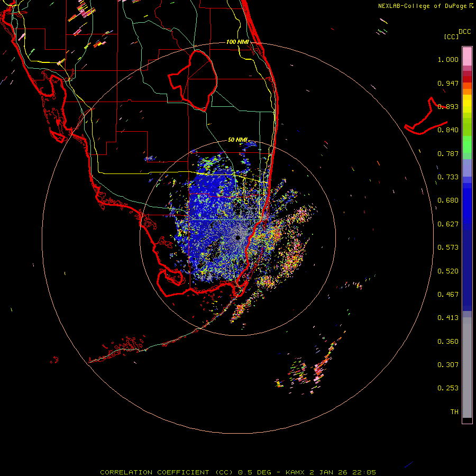Click the 0.787 legend value
Image resolution: width=476 pixels, height=476 pixels.
pos(448,153)
